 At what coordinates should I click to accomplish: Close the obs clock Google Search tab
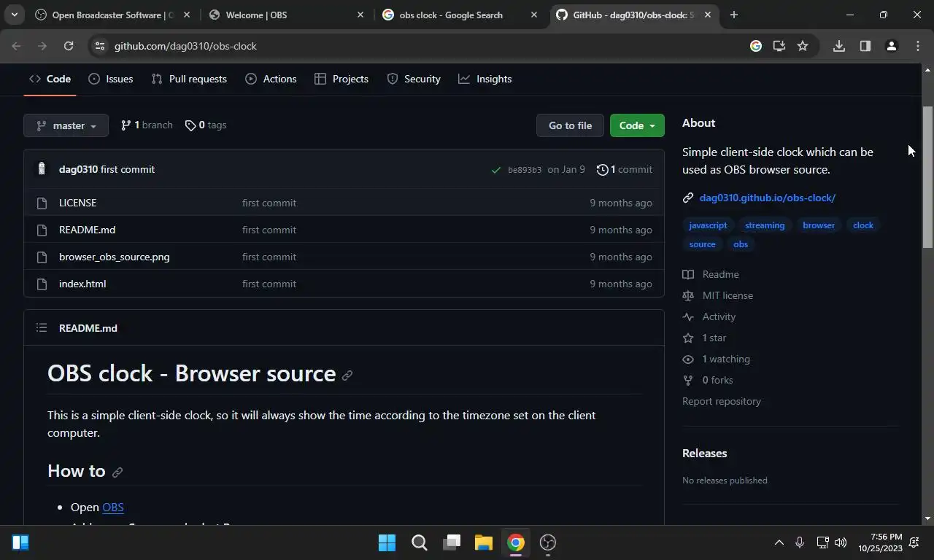[x=534, y=15]
